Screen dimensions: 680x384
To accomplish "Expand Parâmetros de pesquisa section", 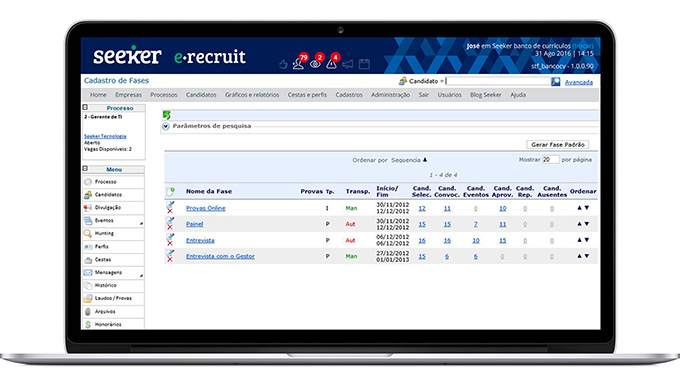I will pos(166,126).
